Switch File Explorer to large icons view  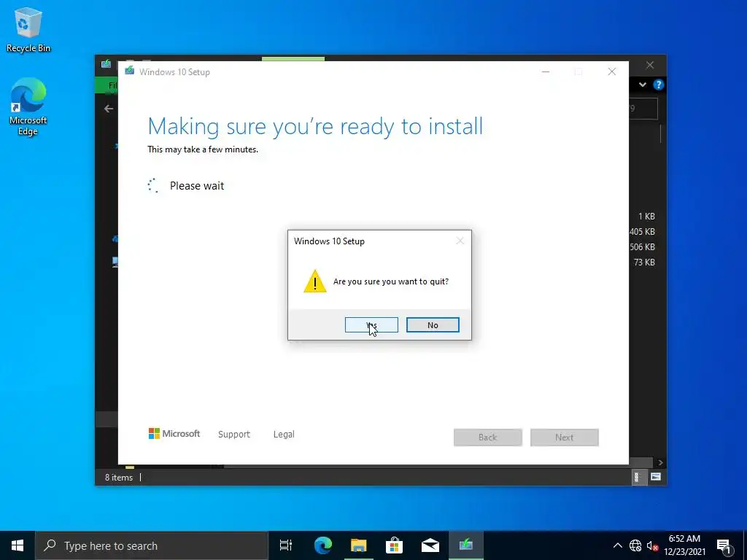[x=656, y=477]
